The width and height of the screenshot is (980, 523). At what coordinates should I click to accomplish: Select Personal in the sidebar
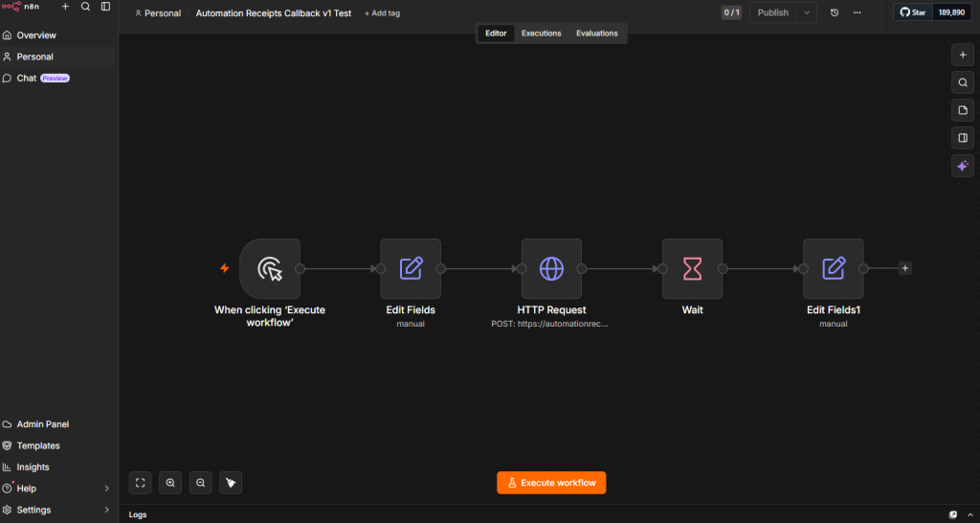57,57
